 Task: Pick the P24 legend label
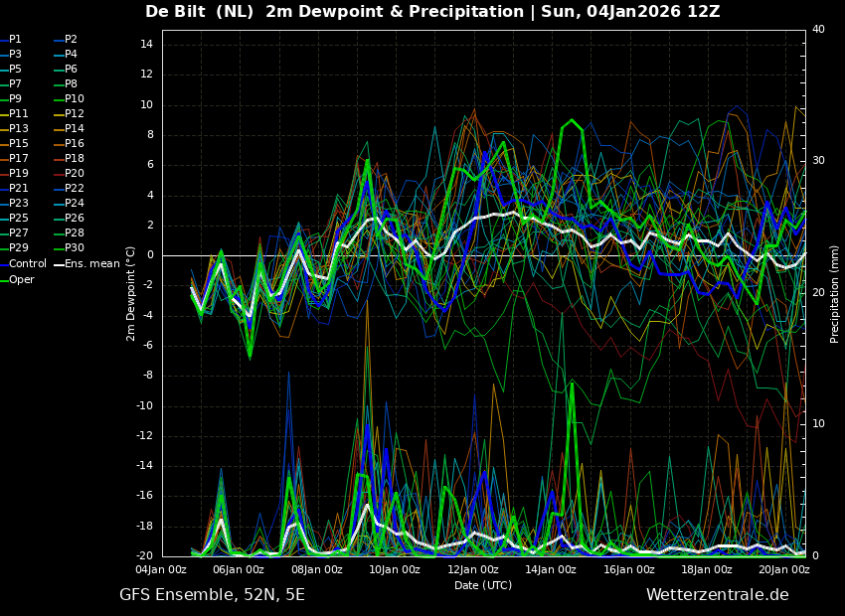coord(75,203)
